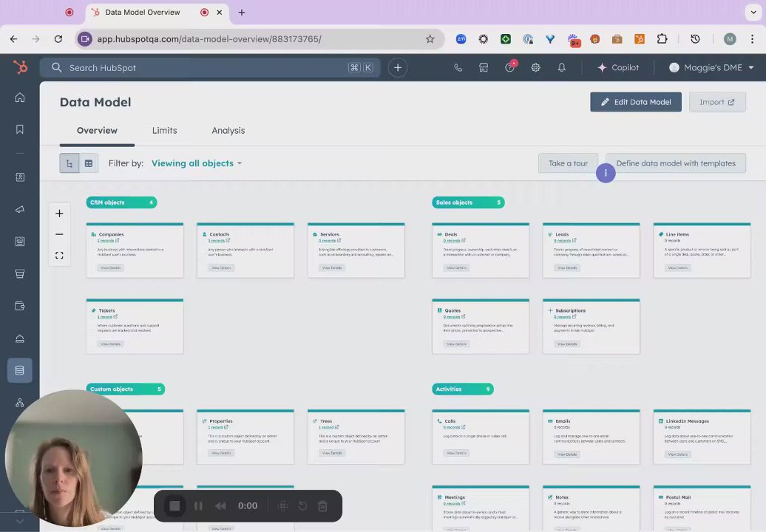
Task: Switch to the Analysis tab
Action: click(228, 130)
